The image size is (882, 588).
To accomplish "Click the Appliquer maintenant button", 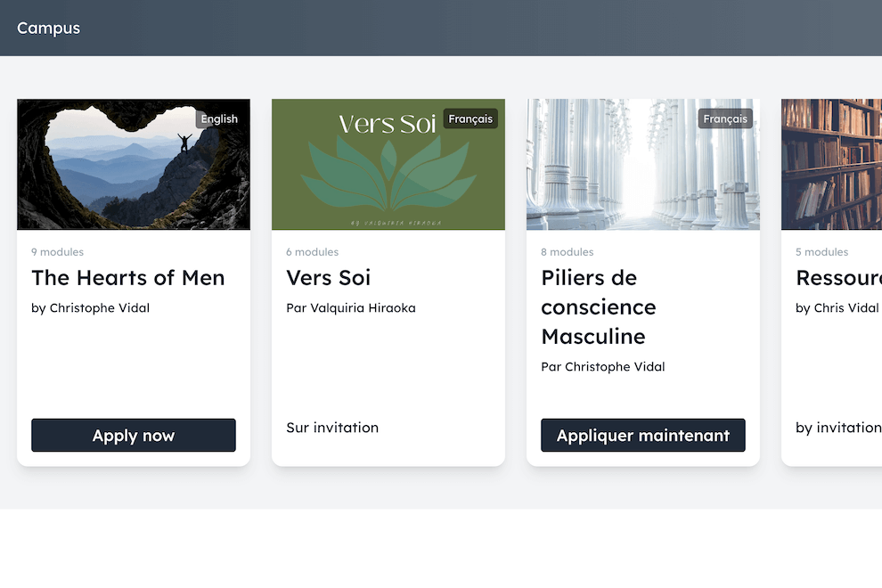I will tap(643, 435).
